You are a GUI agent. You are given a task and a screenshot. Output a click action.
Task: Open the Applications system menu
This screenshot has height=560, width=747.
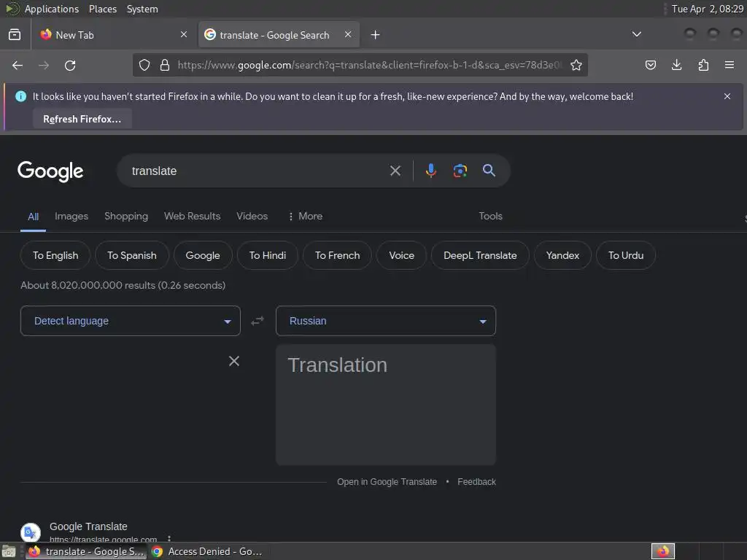[x=52, y=9]
